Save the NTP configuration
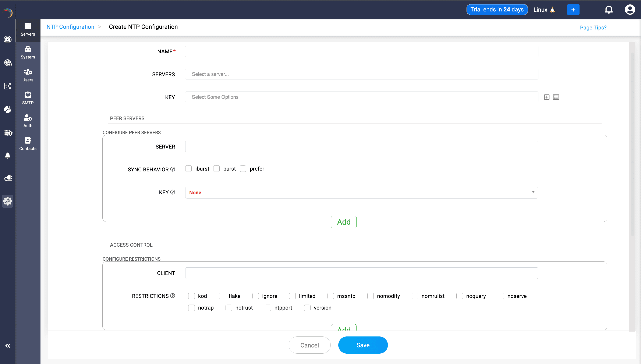The image size is (641, 364). [x=363, y=345]
